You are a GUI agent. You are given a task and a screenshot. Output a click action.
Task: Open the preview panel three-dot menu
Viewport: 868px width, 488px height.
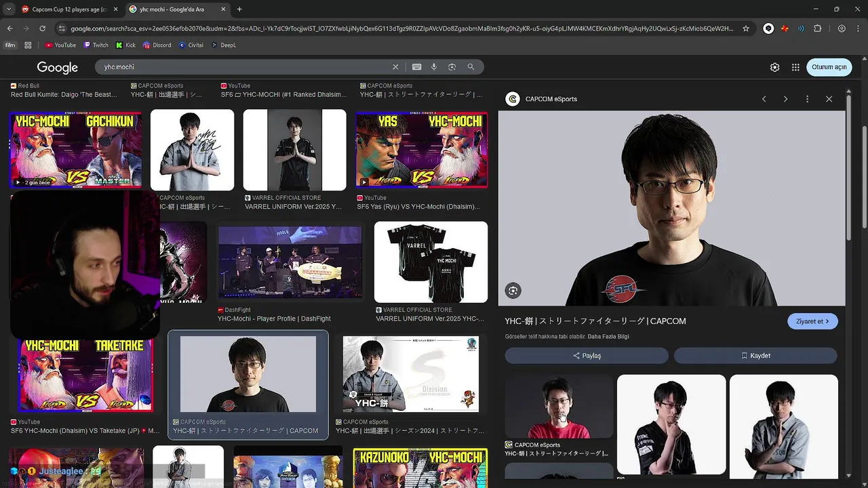pos(807,99)
